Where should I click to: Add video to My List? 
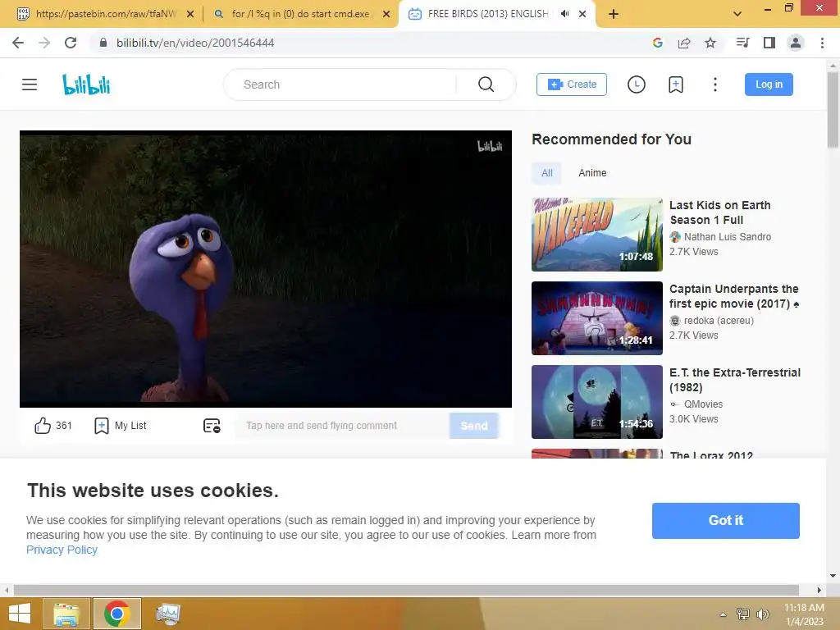121,426
